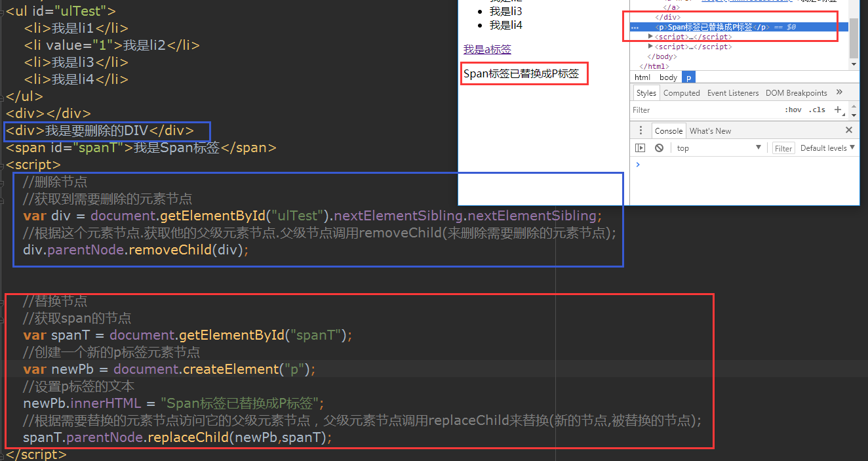The height and width of the screenshot is (461, 868).
Task: Click the replaceChild(newPb,spanT) code line
Action: 178,437
